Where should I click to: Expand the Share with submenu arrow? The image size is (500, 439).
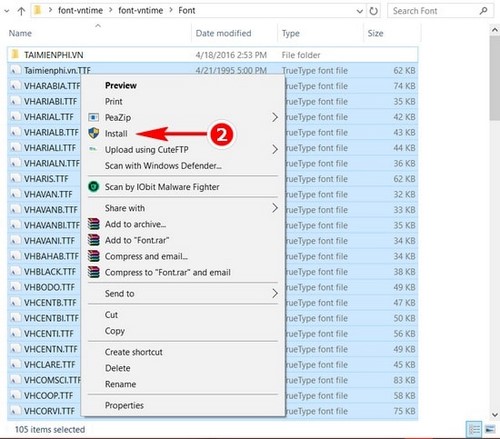[275, 208]
